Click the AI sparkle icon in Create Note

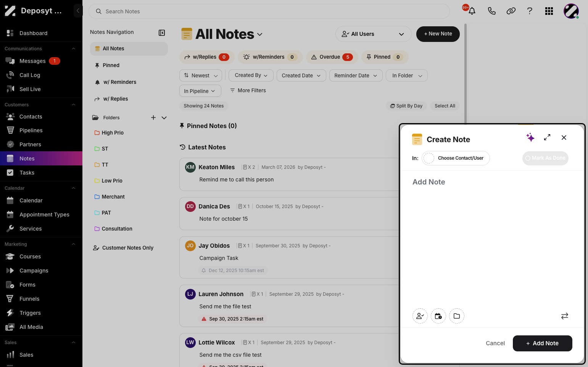[530, 138]
